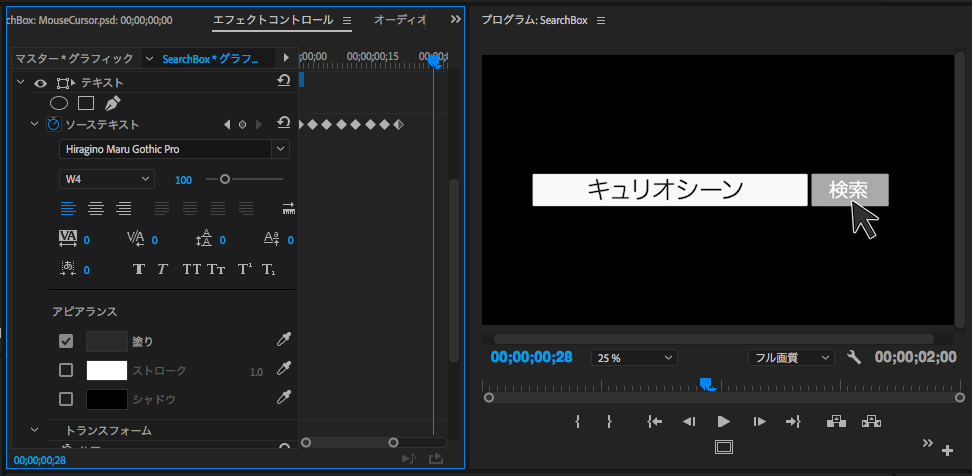Toggle the source text animation stopwatch

point(54,125)
